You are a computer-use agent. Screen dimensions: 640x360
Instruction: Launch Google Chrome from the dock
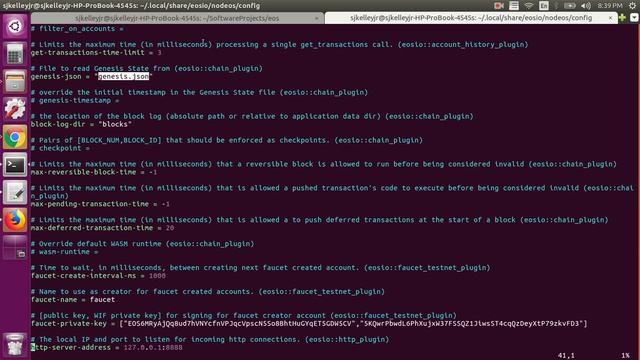pos(15,137)
